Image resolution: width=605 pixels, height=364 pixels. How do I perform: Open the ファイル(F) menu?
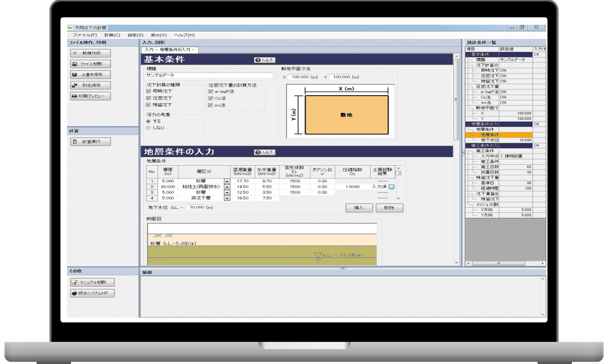[x=85, y=35]
